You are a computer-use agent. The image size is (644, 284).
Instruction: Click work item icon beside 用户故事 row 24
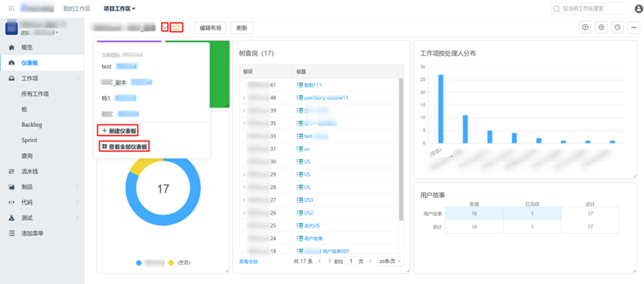click(299, 238)
